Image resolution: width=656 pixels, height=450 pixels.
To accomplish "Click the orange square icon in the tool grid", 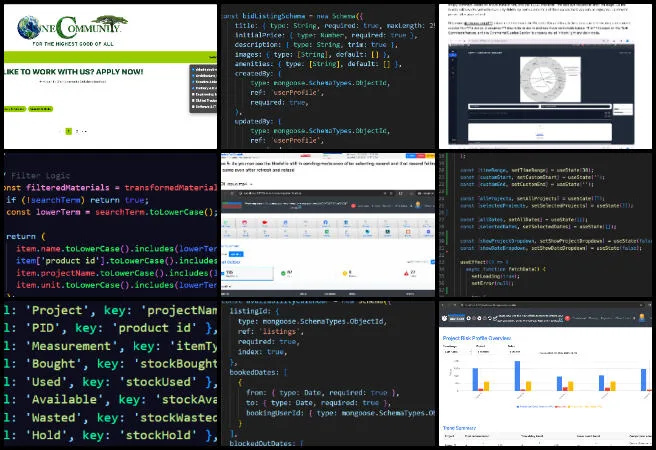I will point(408,232).
